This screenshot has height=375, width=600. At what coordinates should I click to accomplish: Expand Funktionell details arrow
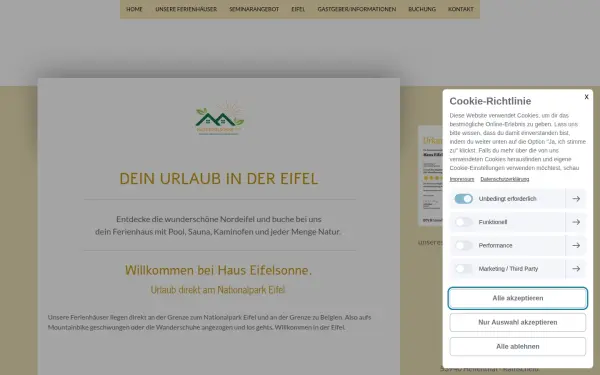click(x=576, y=222)
